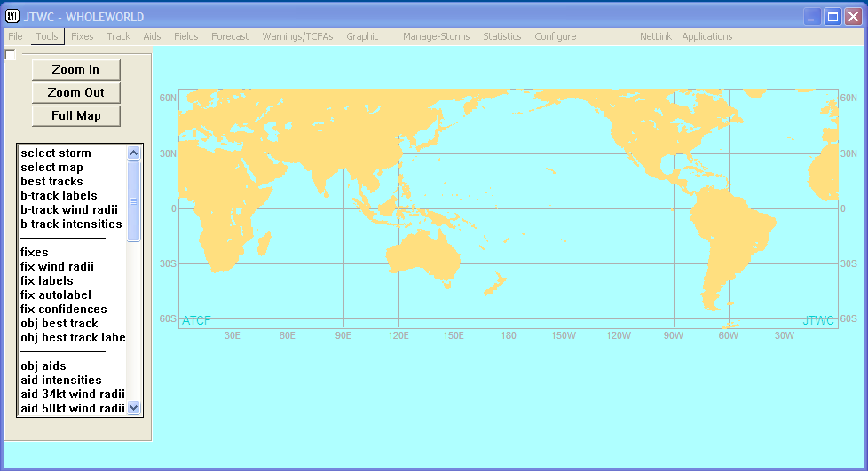Open the Forecast menu
The image size is (868, 471).
[230, 36]
